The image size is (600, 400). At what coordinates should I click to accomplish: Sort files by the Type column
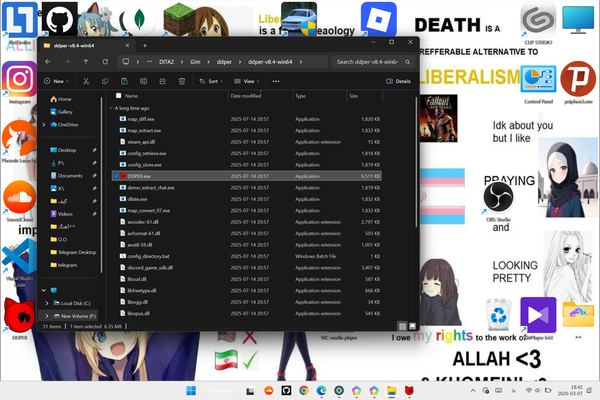320,96
